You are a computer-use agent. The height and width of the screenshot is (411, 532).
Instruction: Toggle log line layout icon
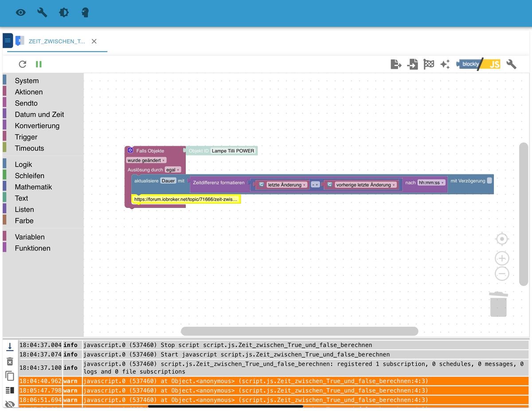pos(10,390)
